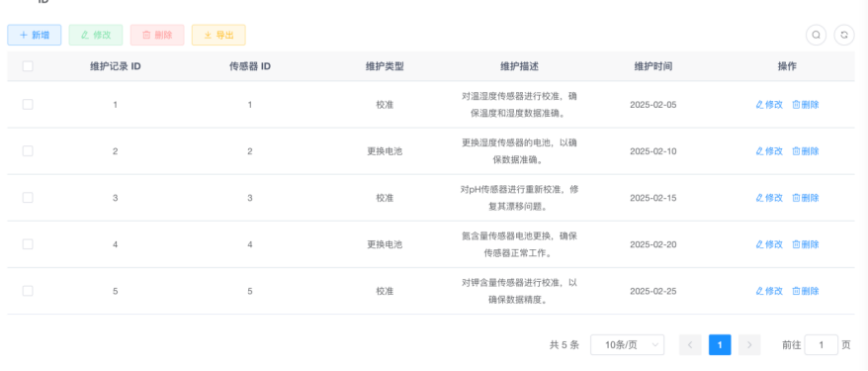This screenshot has height=371, width=868.
Task: Click the 传感器 ID column header
Action: coord(250,66)
